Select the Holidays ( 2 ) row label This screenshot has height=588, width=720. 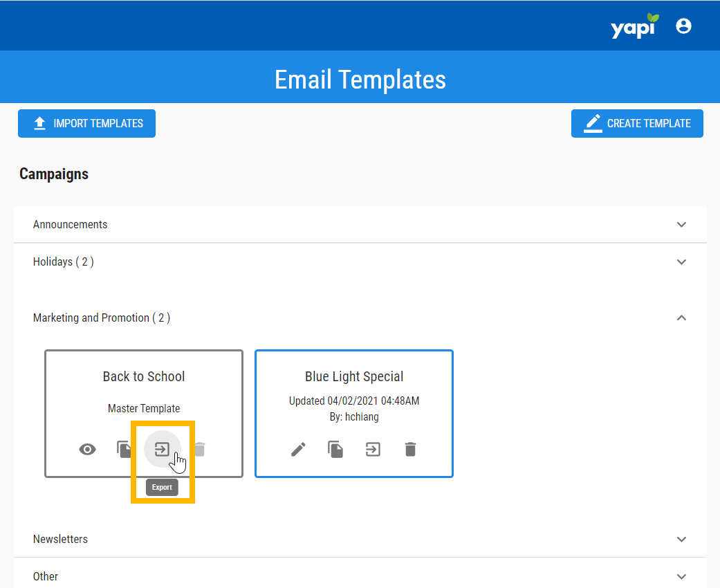[x=64, y=262]
